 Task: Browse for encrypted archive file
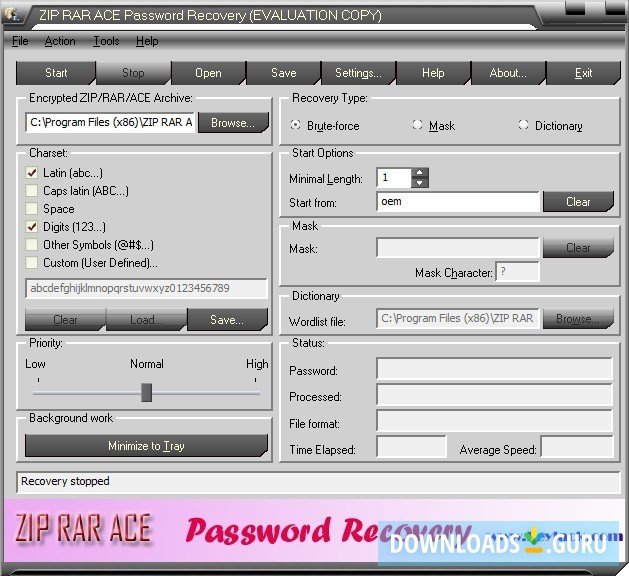tap(233, 122)
